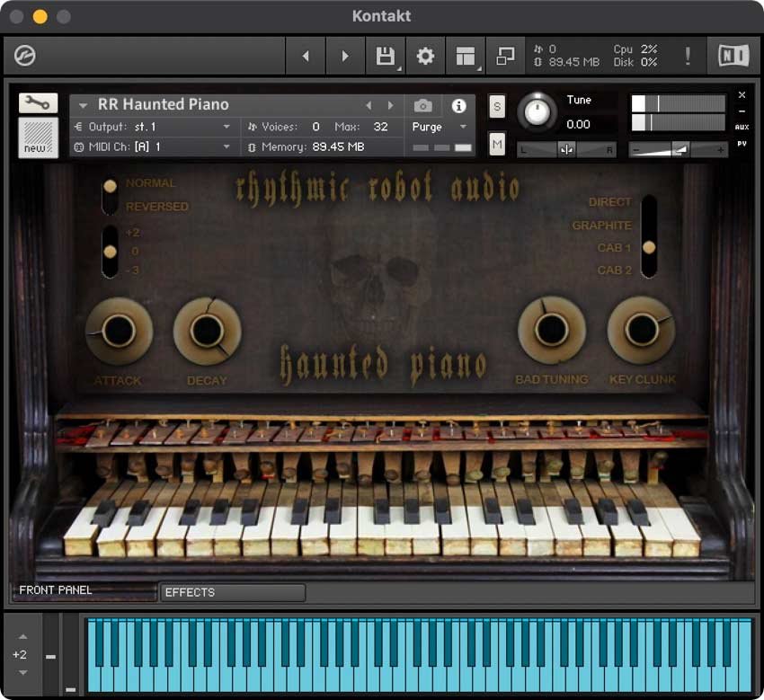764x700 pixels.
Task: Click the Max voices value 32
Action: click(380, 127)
